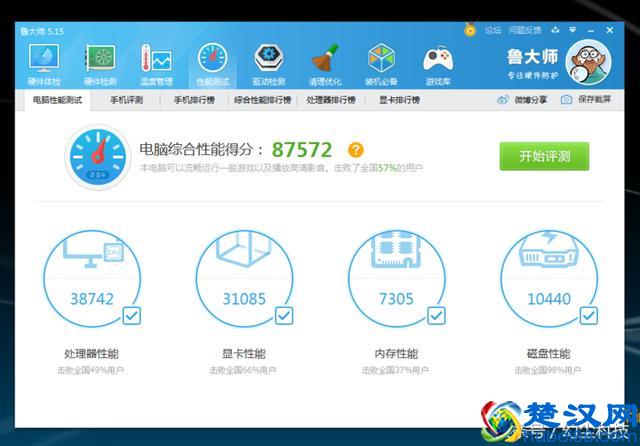Click the 击败全国98%用户 text

548,370
